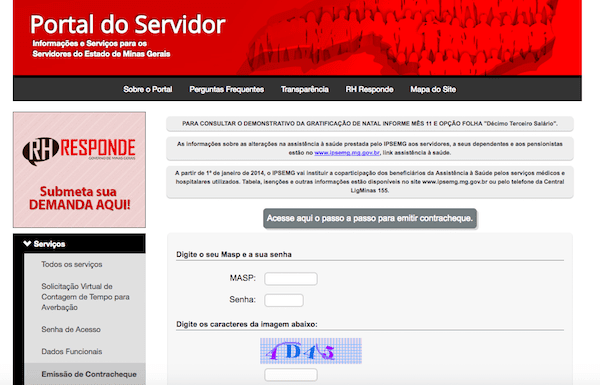Select Senha de Acesso sidebar item
The height and width of the screenshot is (385, 600).
coord(71,330)
